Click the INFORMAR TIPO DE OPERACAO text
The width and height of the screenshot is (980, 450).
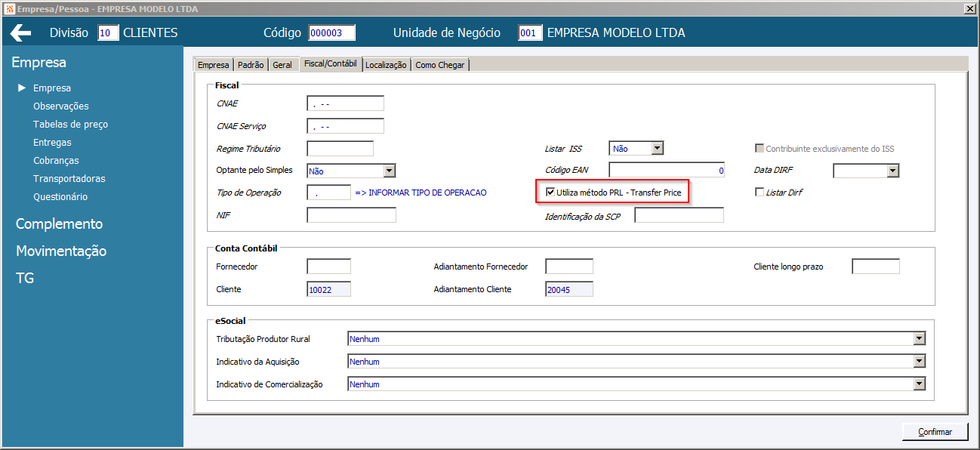421,193
